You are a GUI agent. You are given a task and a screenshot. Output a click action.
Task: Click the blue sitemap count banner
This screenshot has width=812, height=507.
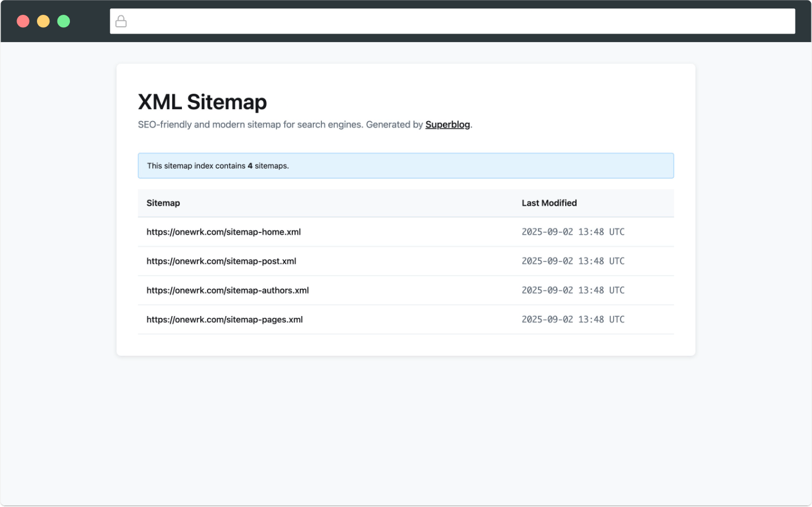pos(405,165)
